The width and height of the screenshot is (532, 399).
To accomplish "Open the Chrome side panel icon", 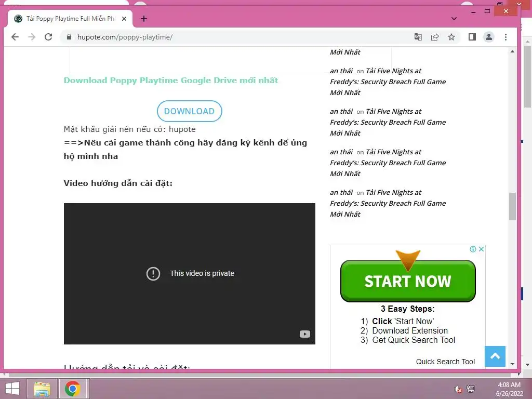I will [472, 37].
